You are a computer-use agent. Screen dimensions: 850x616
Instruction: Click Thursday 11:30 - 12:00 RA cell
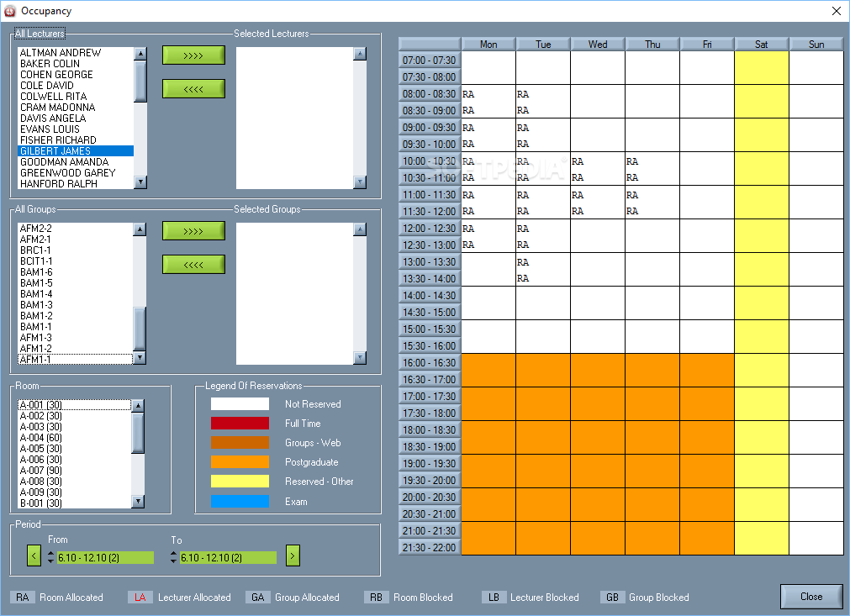tap(652, 211)
